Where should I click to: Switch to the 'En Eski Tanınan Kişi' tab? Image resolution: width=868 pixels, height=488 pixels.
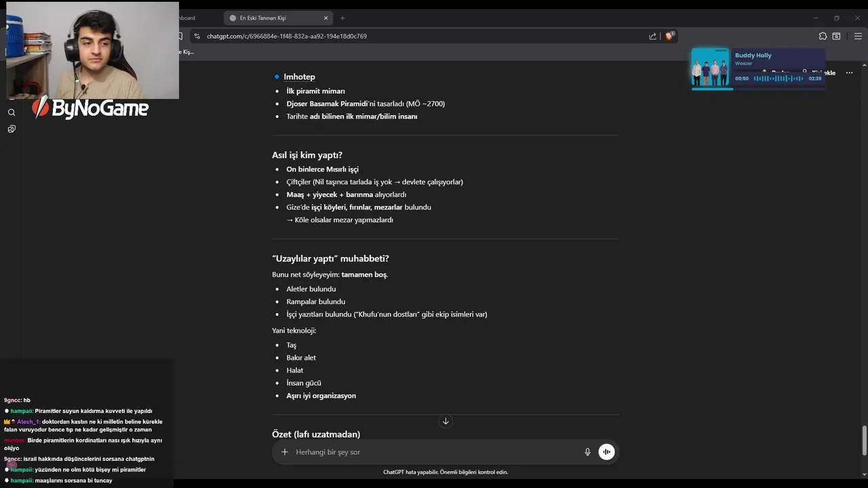271,18
